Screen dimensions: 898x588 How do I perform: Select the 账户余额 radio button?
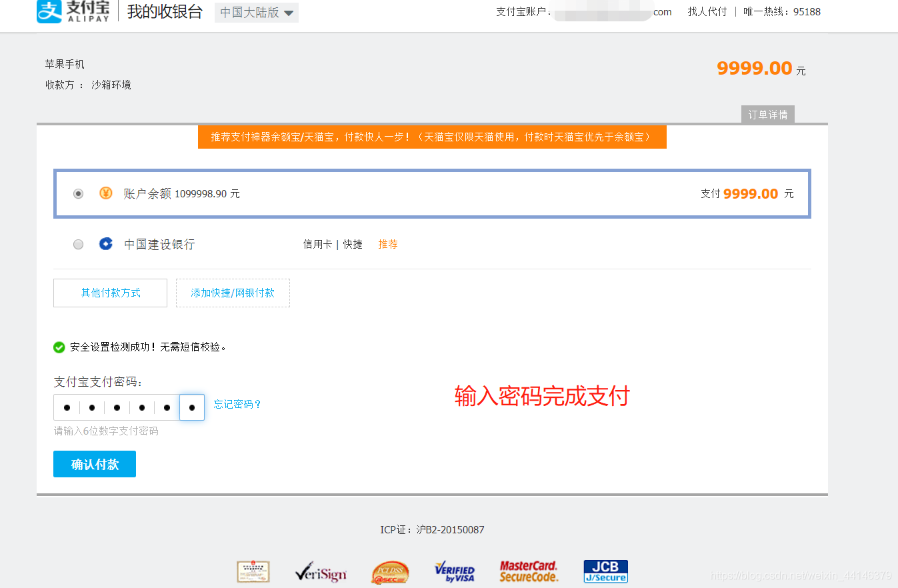[79, 194]
